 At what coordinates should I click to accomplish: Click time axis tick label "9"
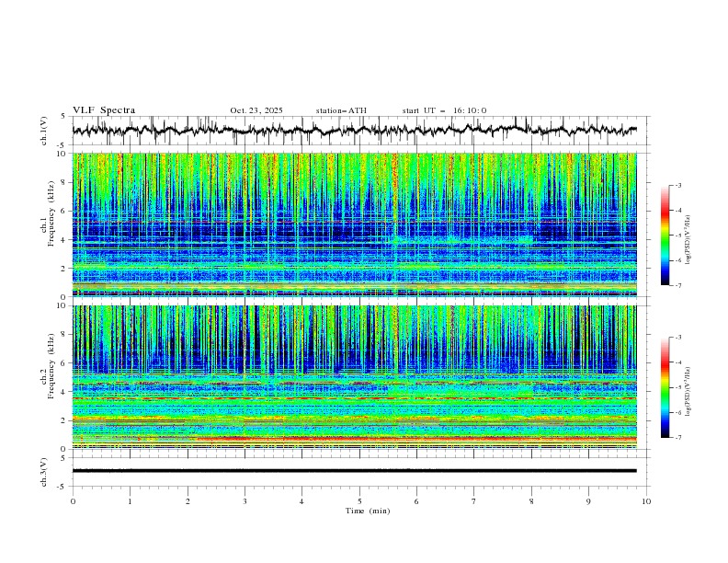(588, 501)
